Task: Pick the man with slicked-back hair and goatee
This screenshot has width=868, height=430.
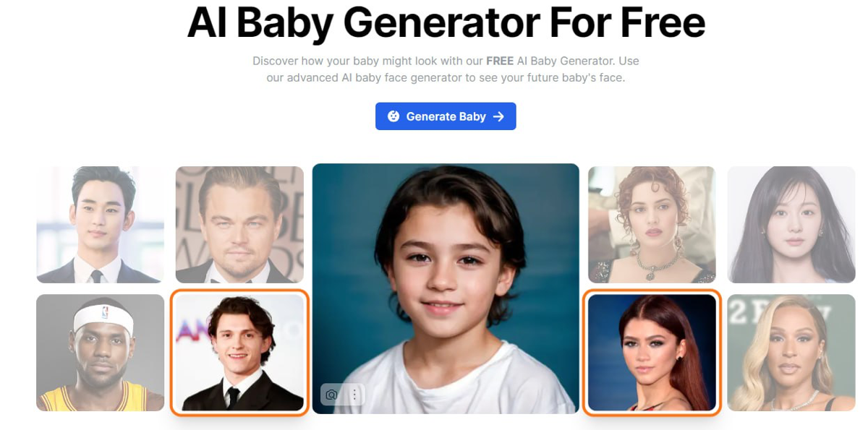Action: (x=239, y=224)
